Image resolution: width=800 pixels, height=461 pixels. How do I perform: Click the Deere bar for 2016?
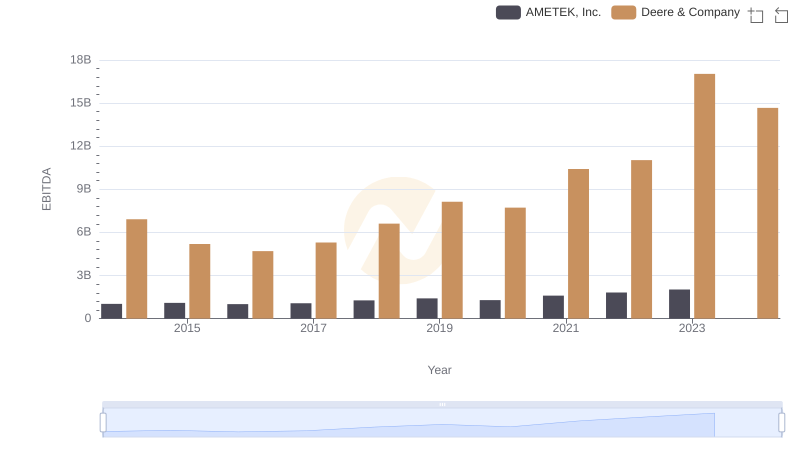click(263, 285)
